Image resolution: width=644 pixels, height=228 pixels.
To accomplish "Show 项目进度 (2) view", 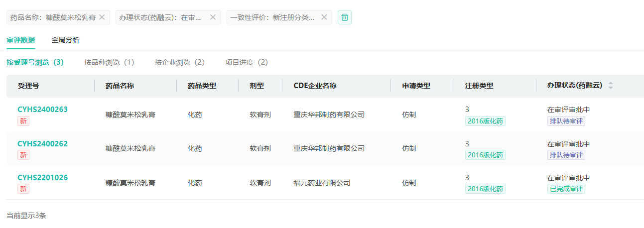I will pos(247,62).
